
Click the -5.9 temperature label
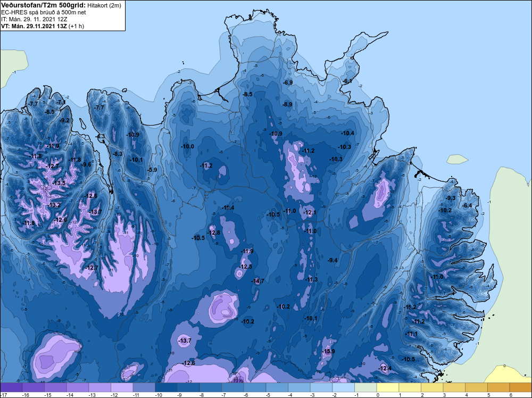[x=153, y=170]
